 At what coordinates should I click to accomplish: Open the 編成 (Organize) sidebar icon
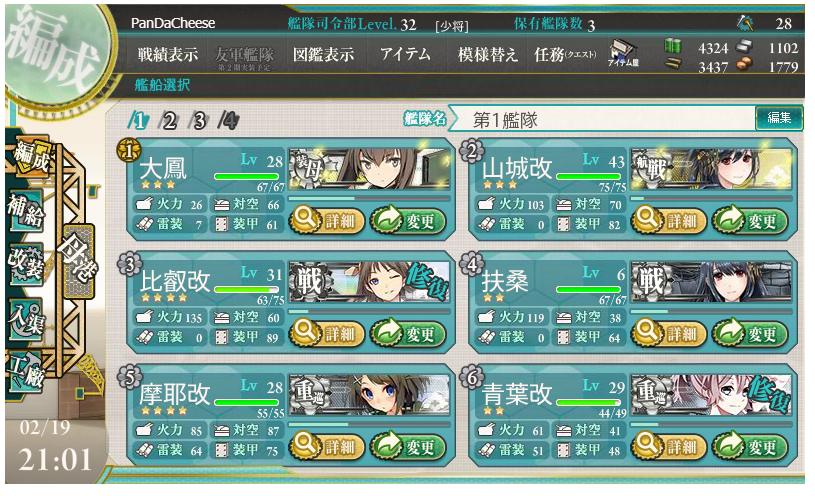[31, 156]
